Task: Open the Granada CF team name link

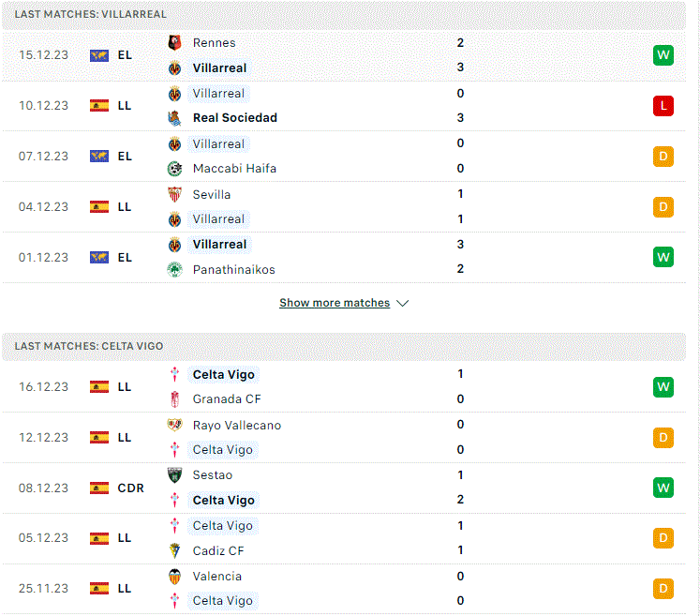Action: [227, 399]
